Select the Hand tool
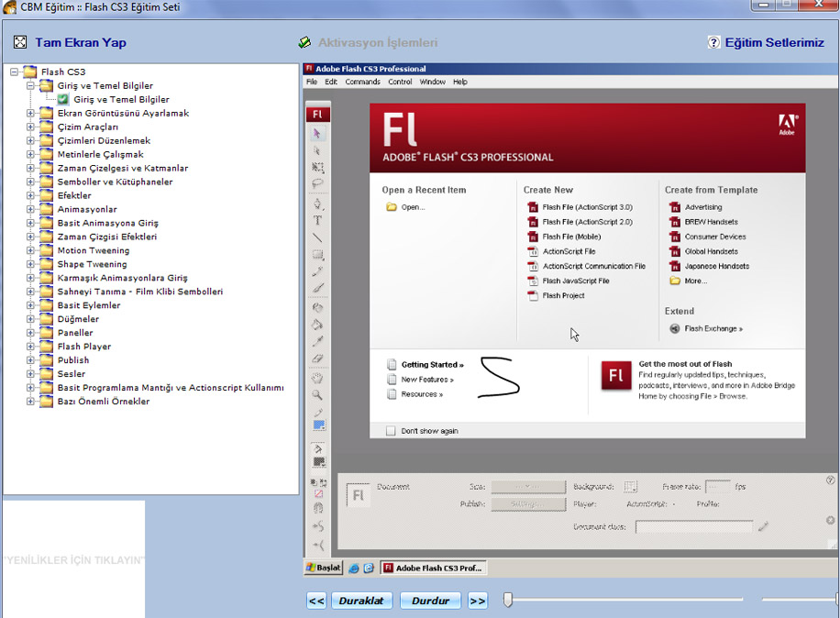 [x=318, y=378]
